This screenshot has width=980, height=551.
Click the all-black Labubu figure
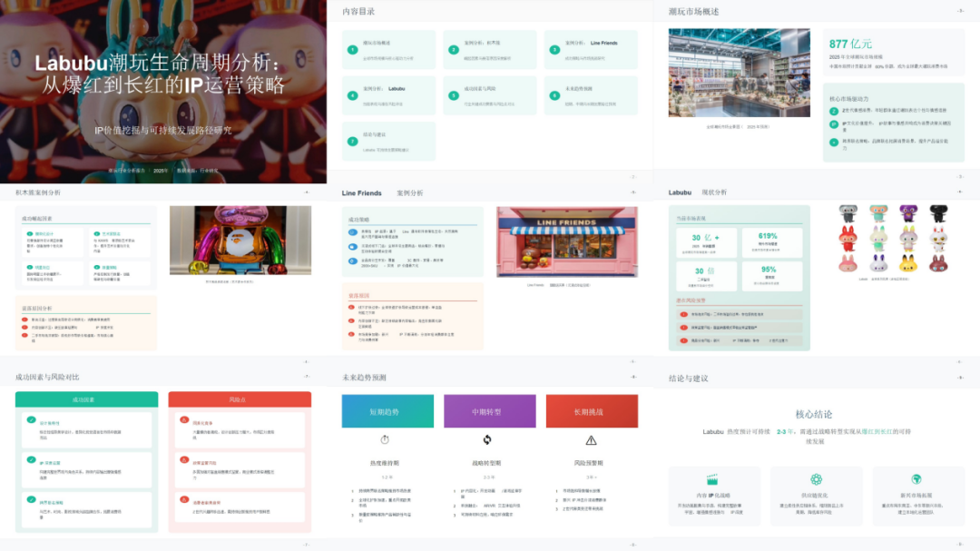pos(938,214)
